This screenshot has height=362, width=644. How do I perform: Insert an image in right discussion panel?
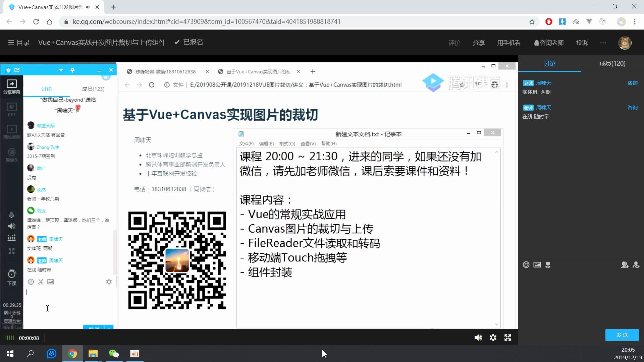click(x=537, y=265)
